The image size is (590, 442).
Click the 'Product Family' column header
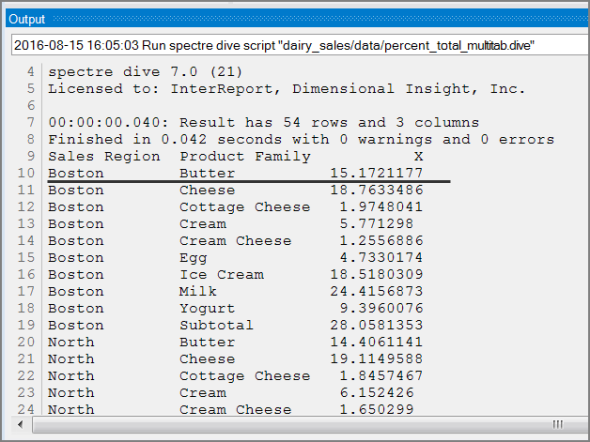tap(245, 156)
